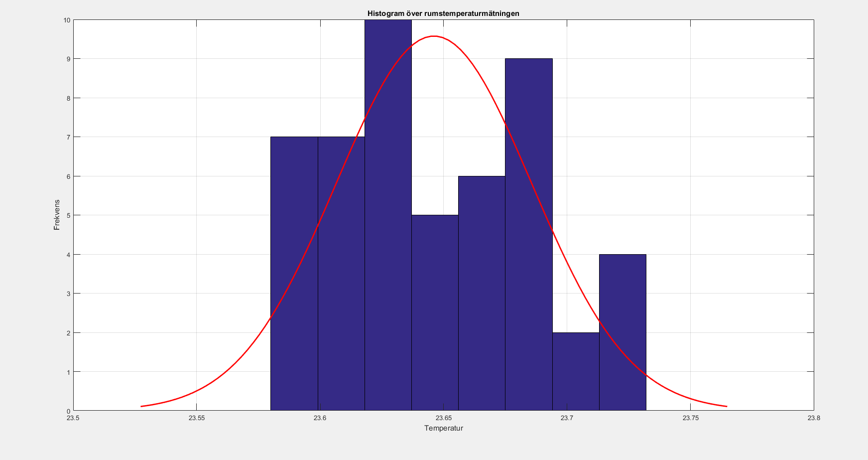Image resolution: width=868 pixels, height=460 pixels.
Task: Click the tallest histogram bar reaching 10
Action: pyautogui.click(x=388, y=214)
